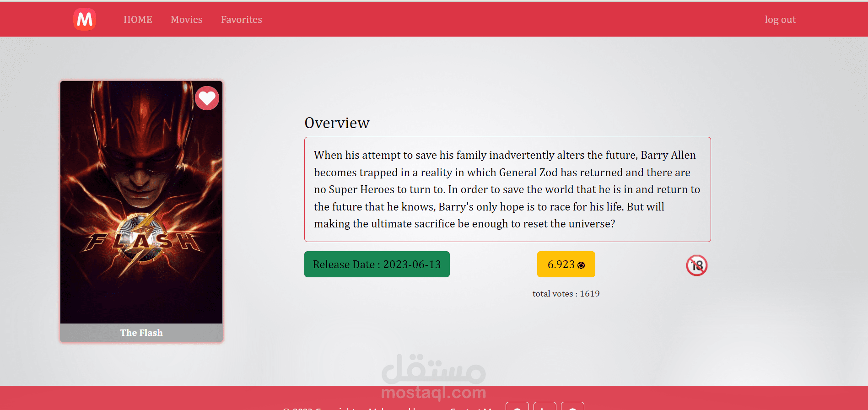Image resolution: width=868 pixels, height=410 pixels.
Task: Click the overview description text box
Action: [507, 189]
